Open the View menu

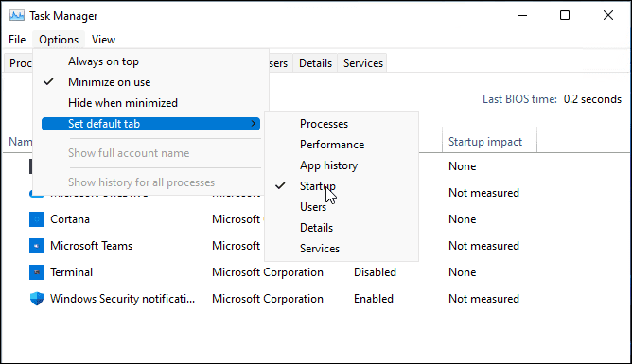(103, 40)
